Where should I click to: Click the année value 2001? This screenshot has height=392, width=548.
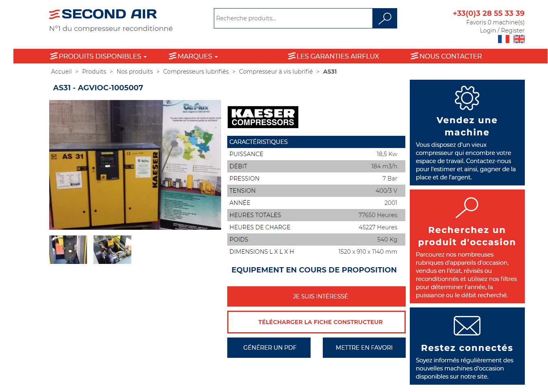391,203
